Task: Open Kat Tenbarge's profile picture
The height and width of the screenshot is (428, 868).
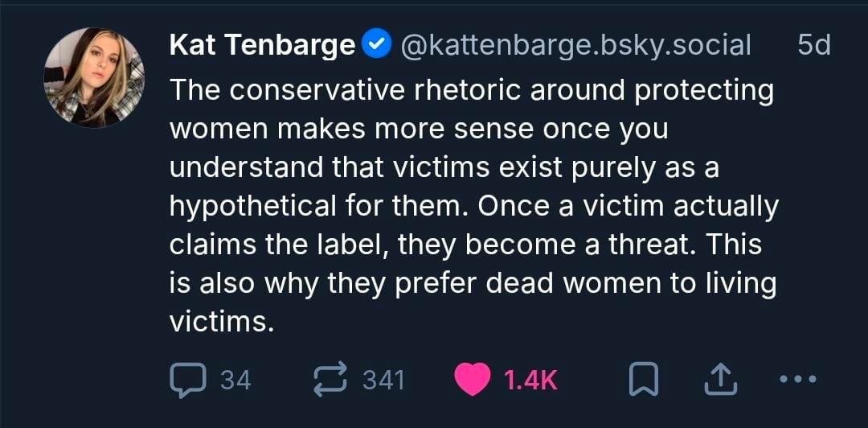Action: pos(93,78)
